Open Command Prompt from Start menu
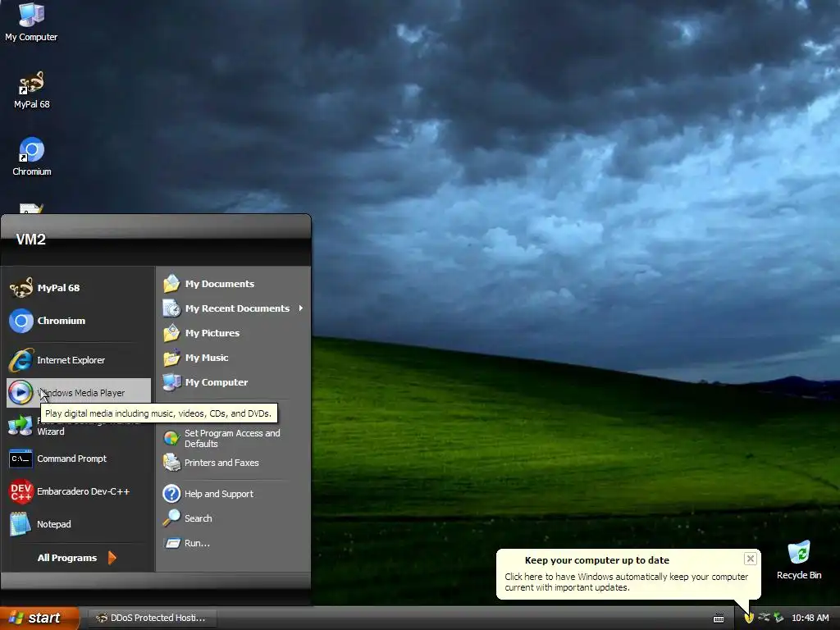 [78, 459]
